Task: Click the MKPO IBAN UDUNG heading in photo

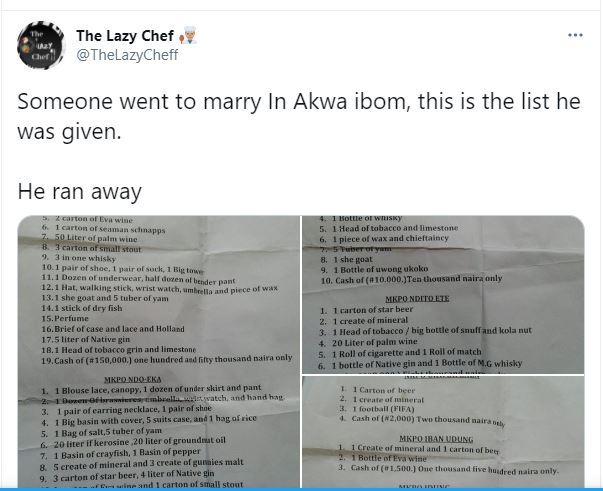Action: [436, 439]
